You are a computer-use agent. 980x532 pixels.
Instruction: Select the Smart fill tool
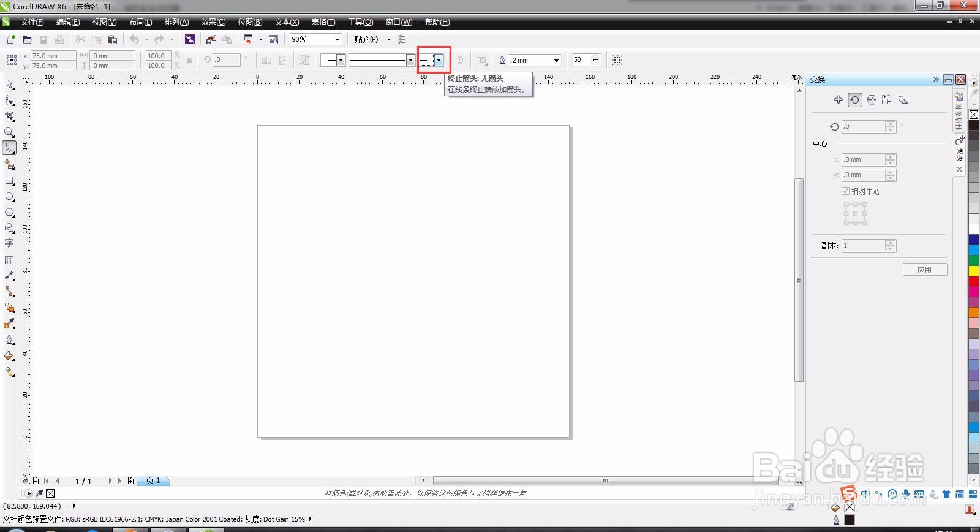tap(9, 164)
